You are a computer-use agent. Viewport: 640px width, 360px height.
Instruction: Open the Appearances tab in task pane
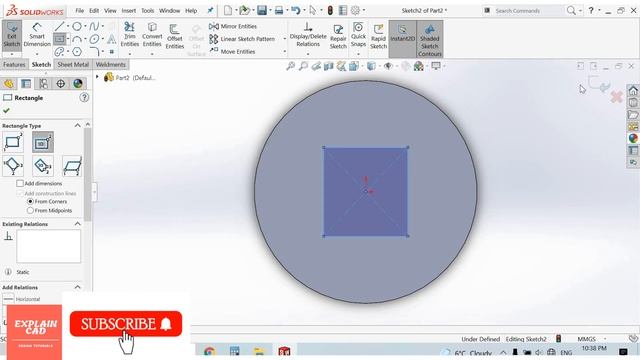pyautogui.click(x=633, y=138)
